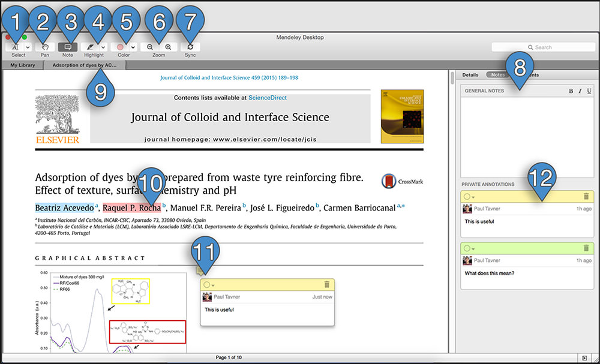
Task: Open the color circle menu on the green annotation
Action: (x=469, y=248)
